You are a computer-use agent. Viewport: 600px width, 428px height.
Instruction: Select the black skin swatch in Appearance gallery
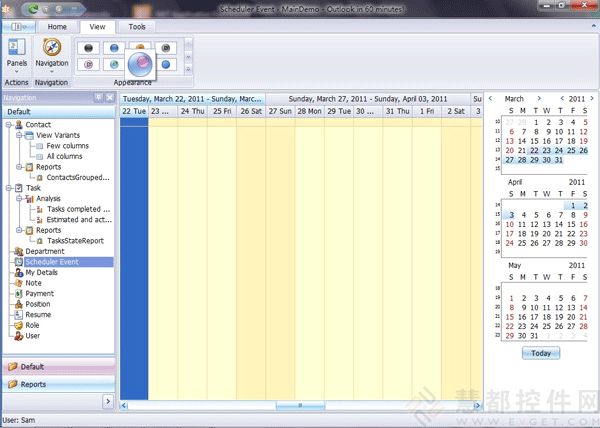tap(88, 47)
